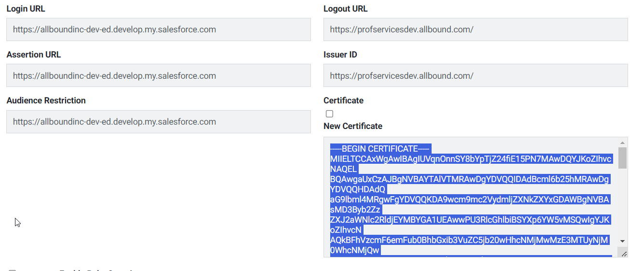The image size is (644, 271).
Task: Click the Assertion URL label
Action: pos(34,55)
